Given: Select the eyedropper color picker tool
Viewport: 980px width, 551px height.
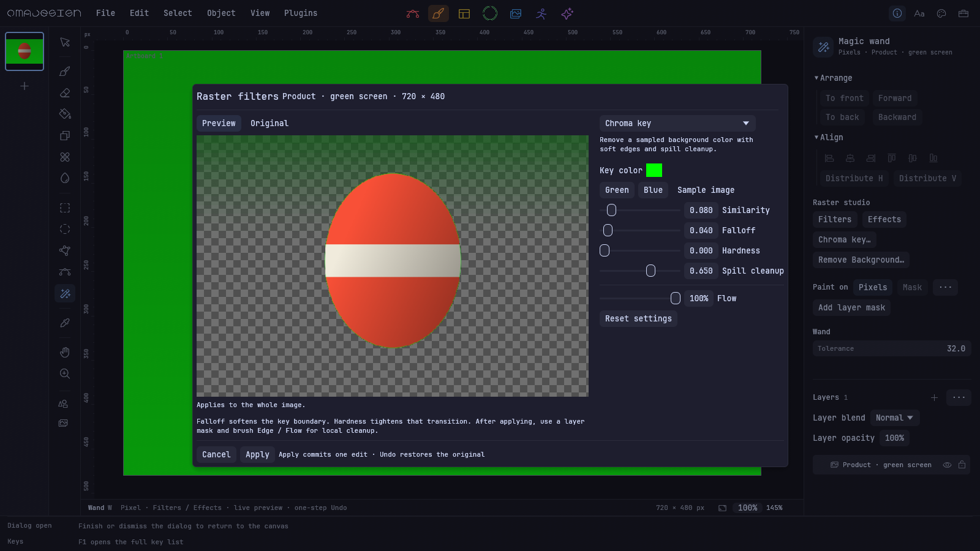Looking at the screenshot, I should coord(65,323).
